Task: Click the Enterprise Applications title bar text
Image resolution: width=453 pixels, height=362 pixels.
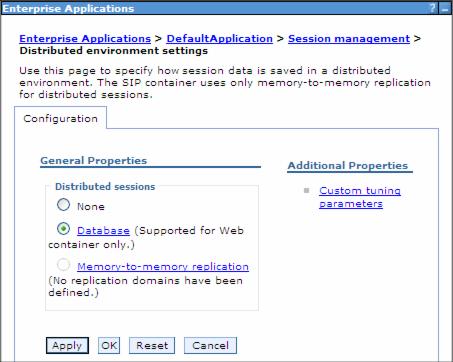Action: (68, 8)
